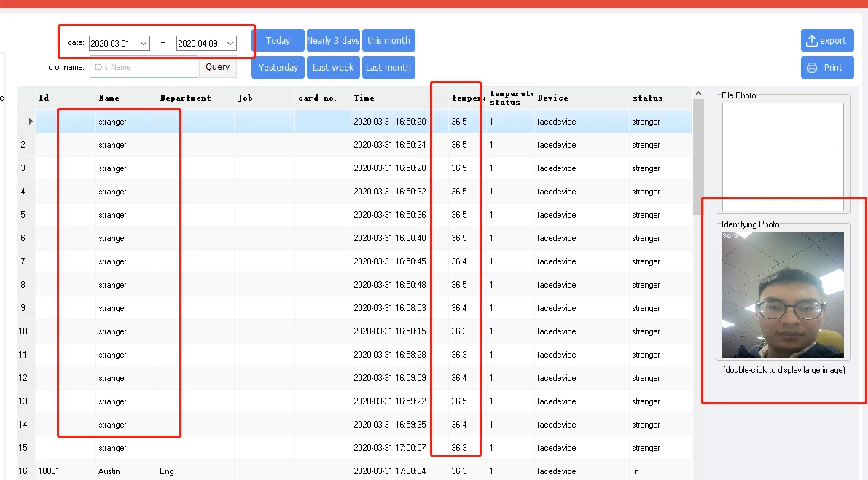
Task: Apply the Last month filter
Action: [388, 68]
